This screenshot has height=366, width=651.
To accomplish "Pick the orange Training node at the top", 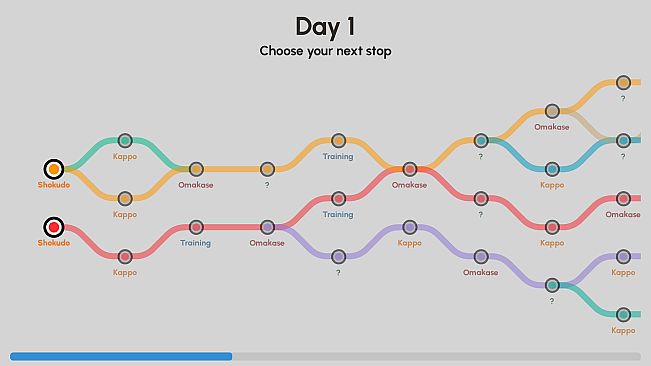I will 338,141.
